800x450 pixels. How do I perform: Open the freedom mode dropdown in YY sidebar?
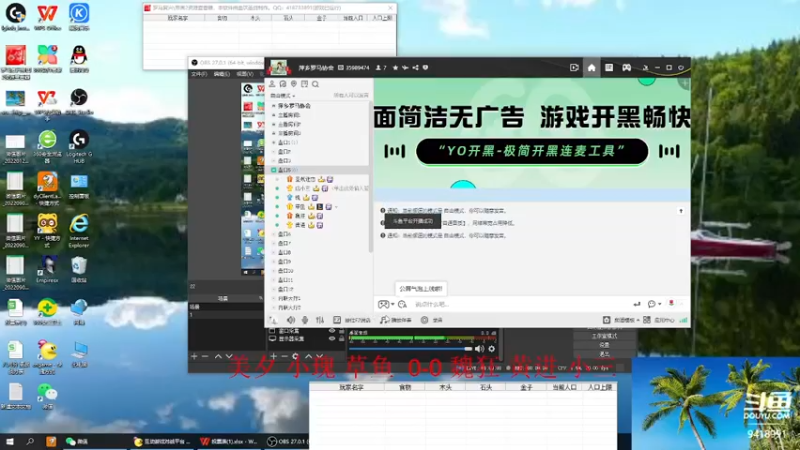click(x=283, y=95)
